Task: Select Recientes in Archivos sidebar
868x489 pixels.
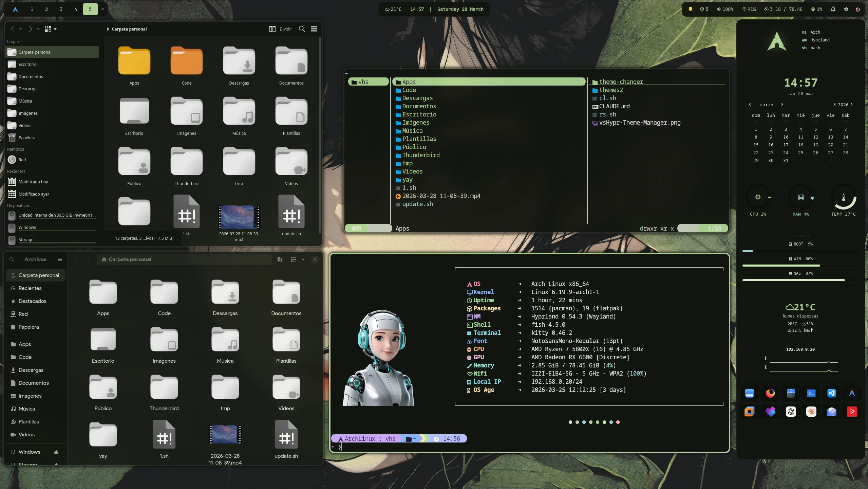Action: [36, 288]
